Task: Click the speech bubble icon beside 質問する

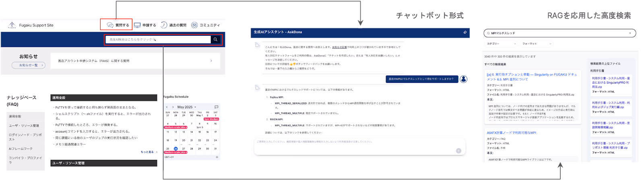Action: click(x=110, y=25)
